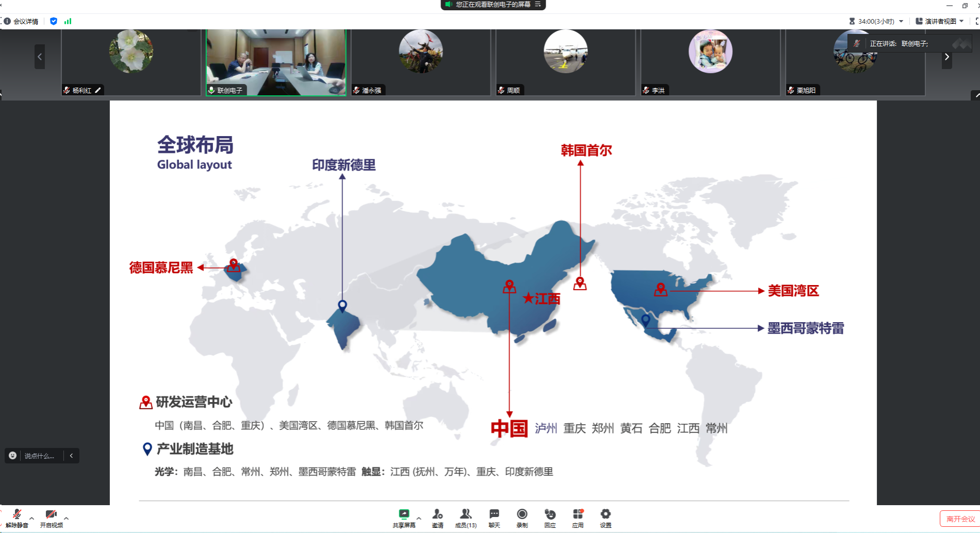Image resolution: width=980 pixels, height=533 pixels.
Task: Open the 邀请 invite icon
Action: click(437, 518)
